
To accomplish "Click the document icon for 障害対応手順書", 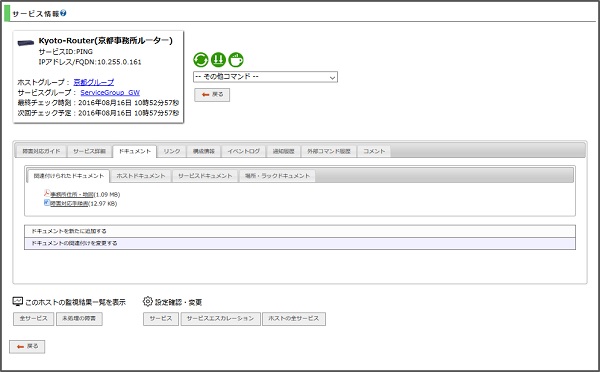I will [x=47, y=203].
